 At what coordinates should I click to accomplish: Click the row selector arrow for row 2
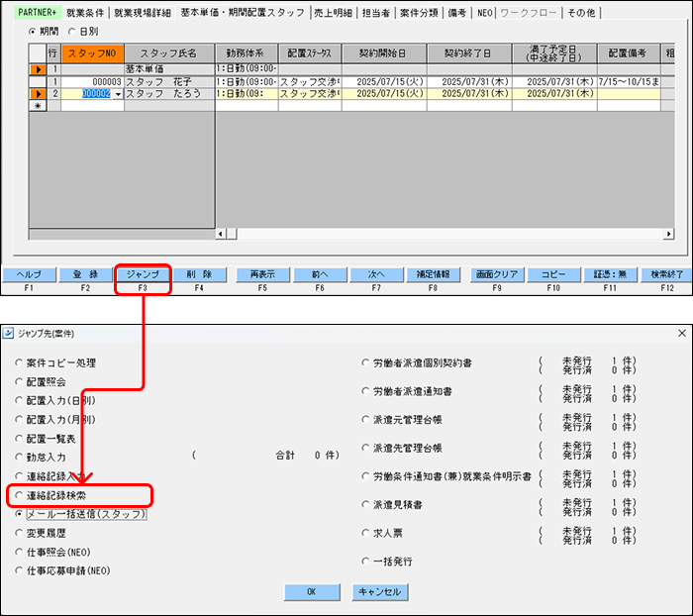point(38,94)
